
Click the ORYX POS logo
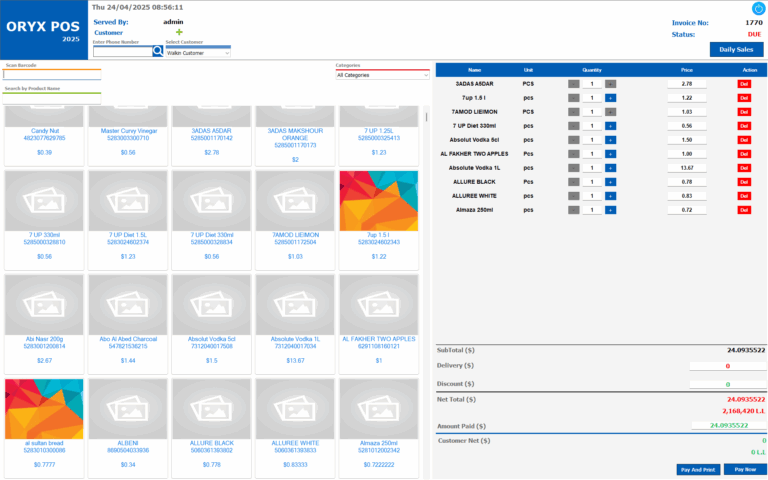click(x=43, y=30)
